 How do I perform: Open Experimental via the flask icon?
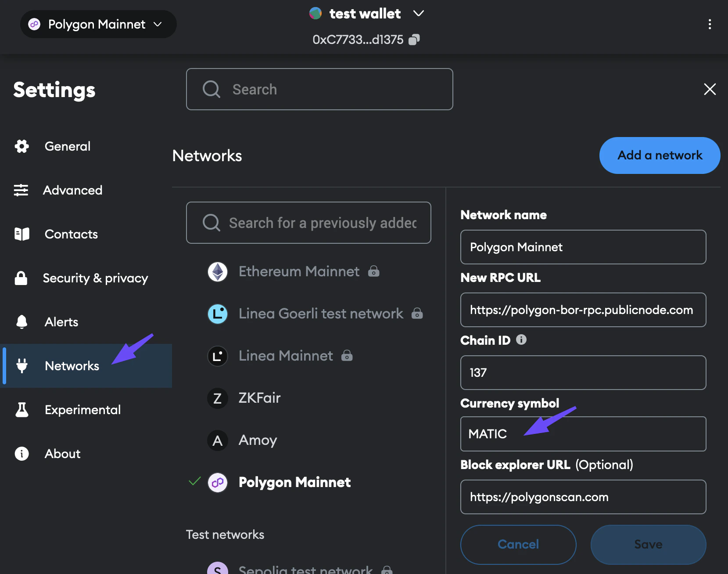[x=21, y=409]
